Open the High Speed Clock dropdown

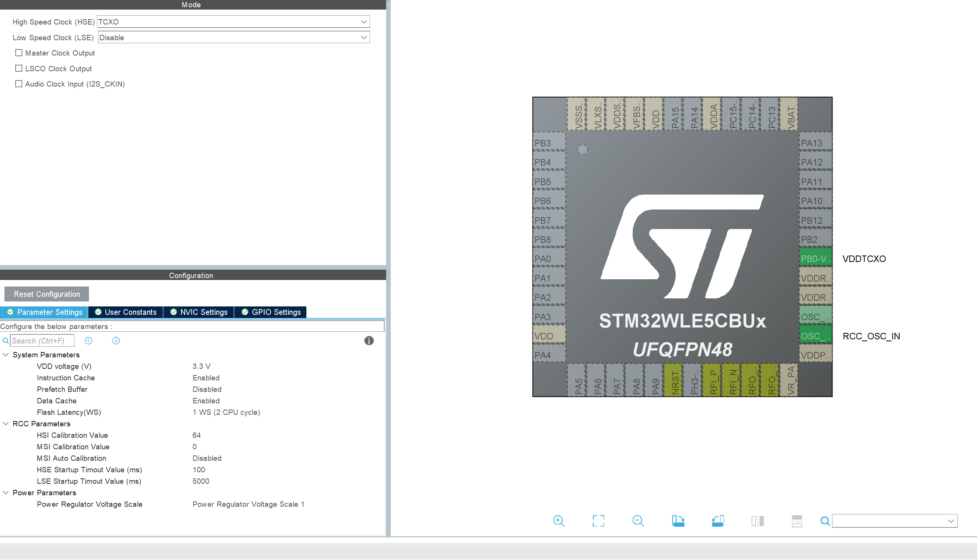click(363, 21)
